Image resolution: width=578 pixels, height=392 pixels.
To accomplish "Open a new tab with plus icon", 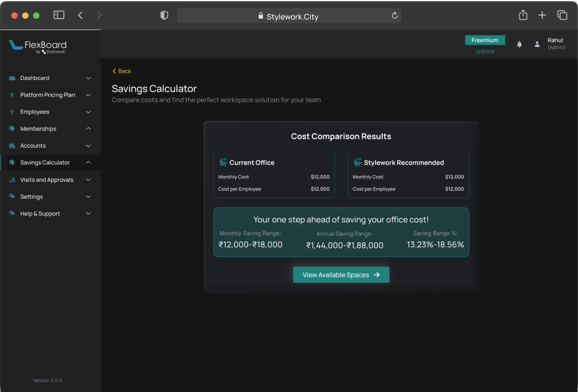I will [542, 15].
